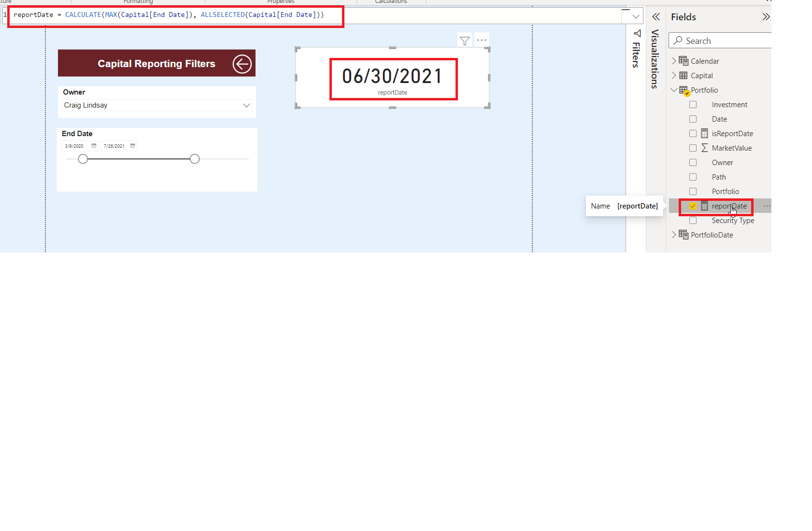The image size is (812, 531).
Task: Click the Capital Reporting Filters header text
Action: 157,64
